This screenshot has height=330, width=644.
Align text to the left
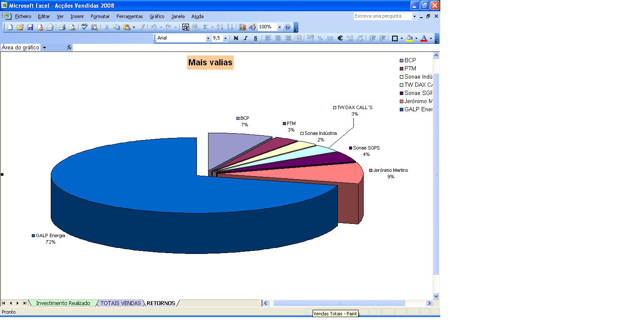coord(268,38)
